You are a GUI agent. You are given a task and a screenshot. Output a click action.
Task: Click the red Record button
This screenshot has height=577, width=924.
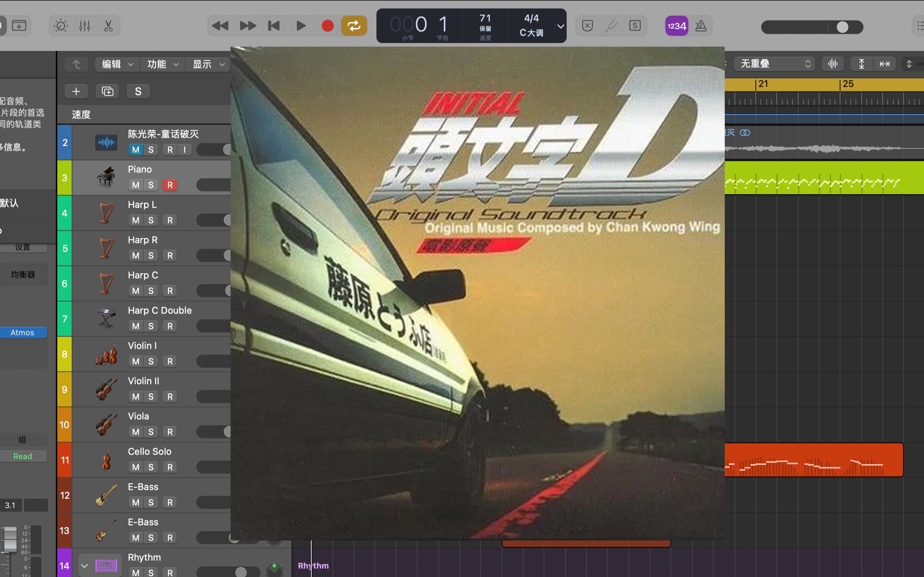(x=327, y=26)
